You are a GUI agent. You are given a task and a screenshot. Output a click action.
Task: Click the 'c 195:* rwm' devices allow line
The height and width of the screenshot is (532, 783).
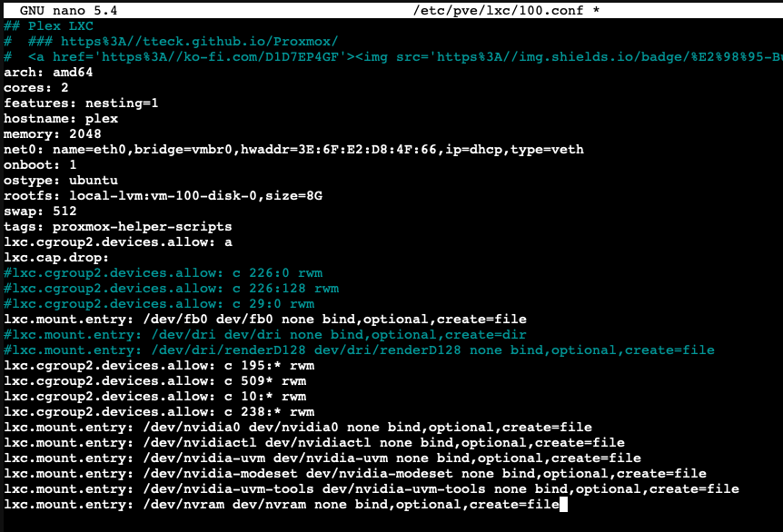(159, 365)
